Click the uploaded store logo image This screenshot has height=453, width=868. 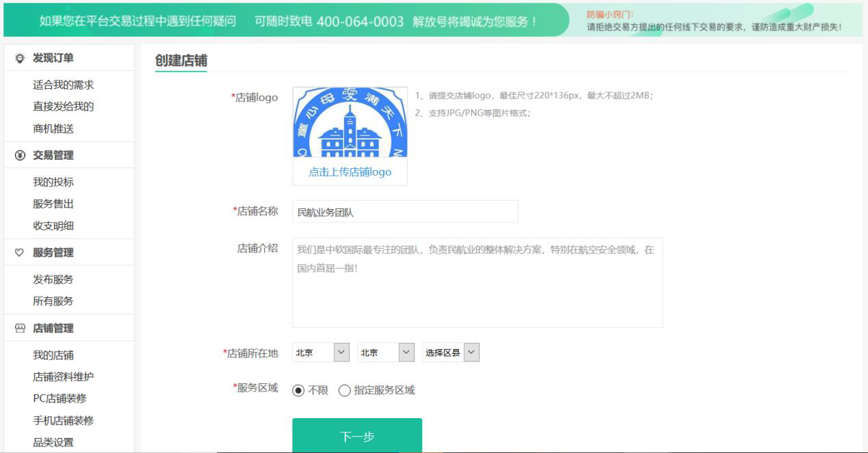pos(350,123)
